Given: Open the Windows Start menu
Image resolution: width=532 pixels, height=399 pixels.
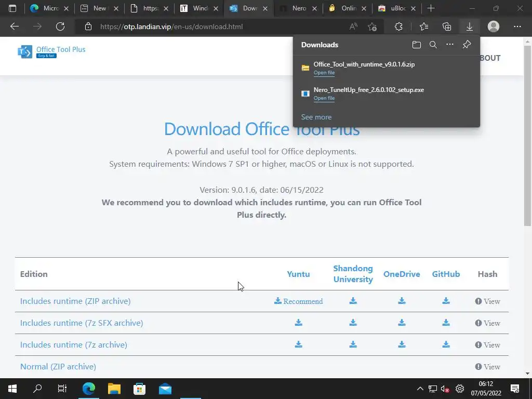Looking at the screenshot, I should (12, 389).
